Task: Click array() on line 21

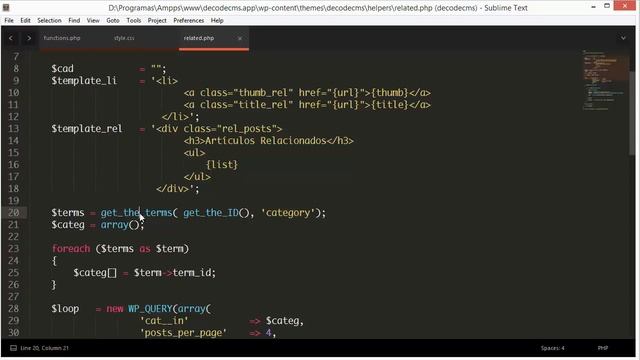Action: coord(120,225)
